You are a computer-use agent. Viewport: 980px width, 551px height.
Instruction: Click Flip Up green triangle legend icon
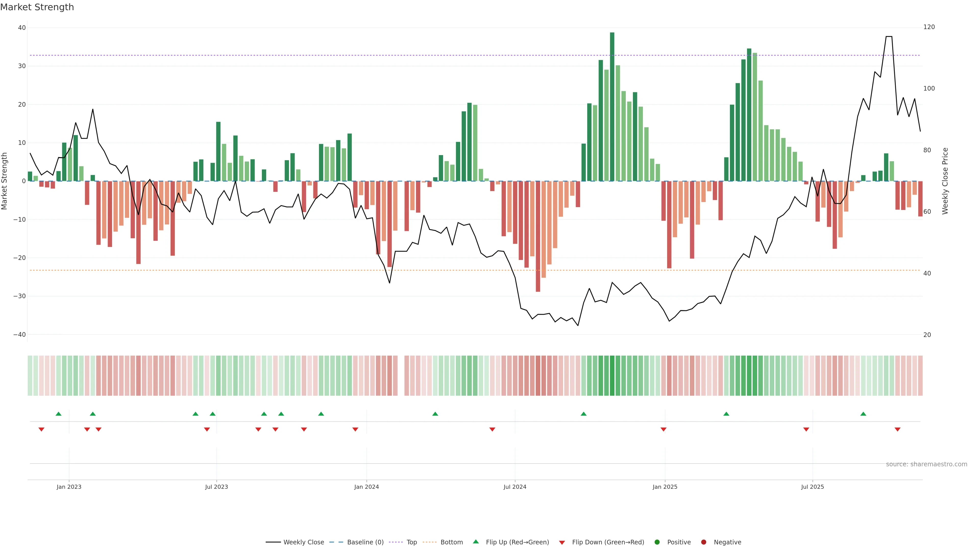tap(475, 542)
